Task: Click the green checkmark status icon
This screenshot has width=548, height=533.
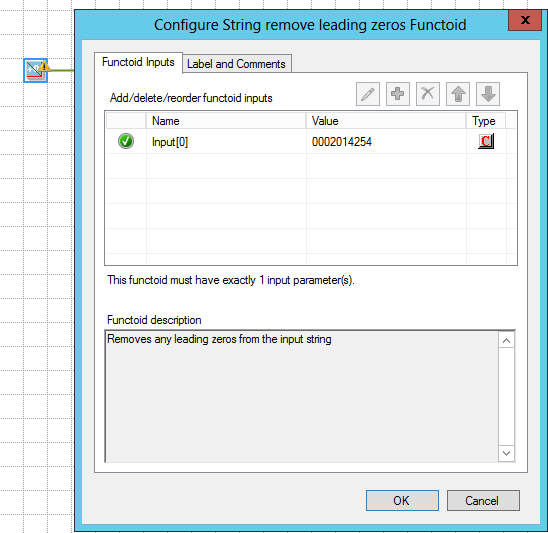Action: point(126,141)
